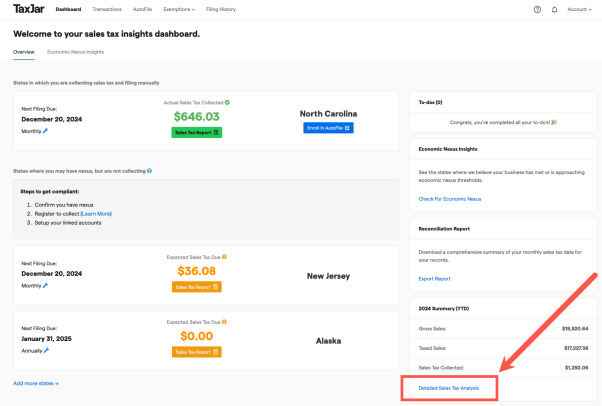
Task: Switch to Economic Nexus Insights tab
Action: [x=75, y=52]
